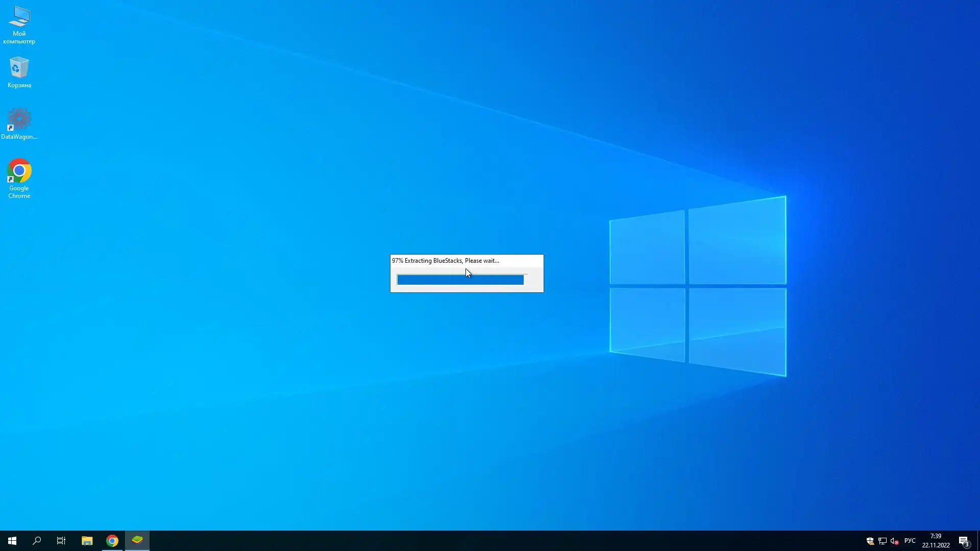Click the unfilled end of progress bar
The image size is (980, 551).
pyautogui.click(x=526, y=280)
